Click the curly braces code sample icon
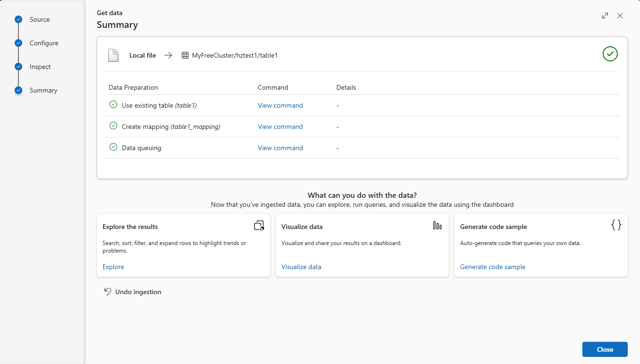The height and width of the screenshot is (364, 640). point(616,225)
